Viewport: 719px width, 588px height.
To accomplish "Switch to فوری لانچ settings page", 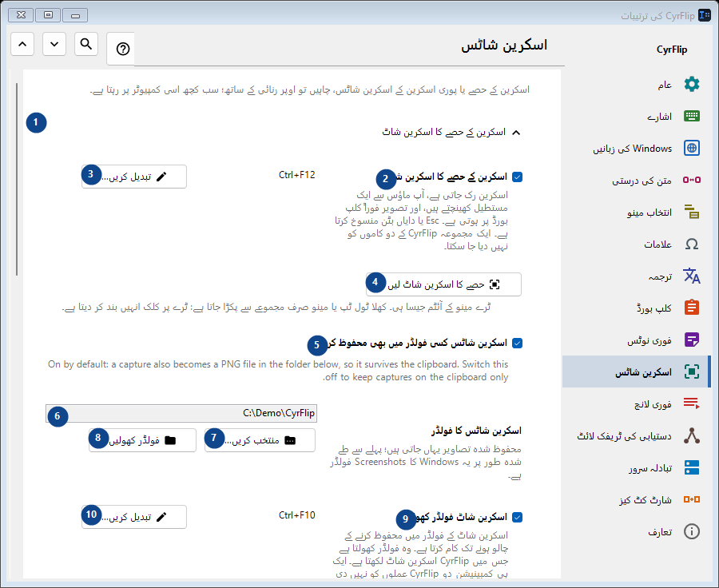I will (637, 403).
